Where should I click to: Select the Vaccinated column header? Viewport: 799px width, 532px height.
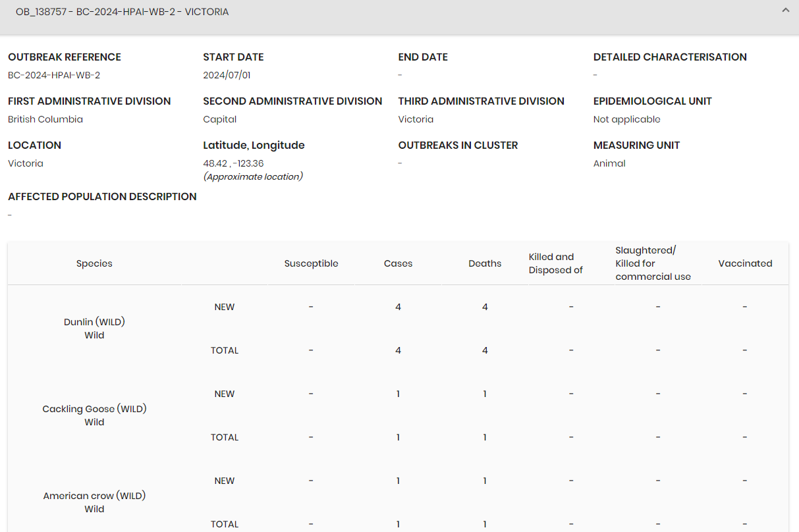(745, 263)
